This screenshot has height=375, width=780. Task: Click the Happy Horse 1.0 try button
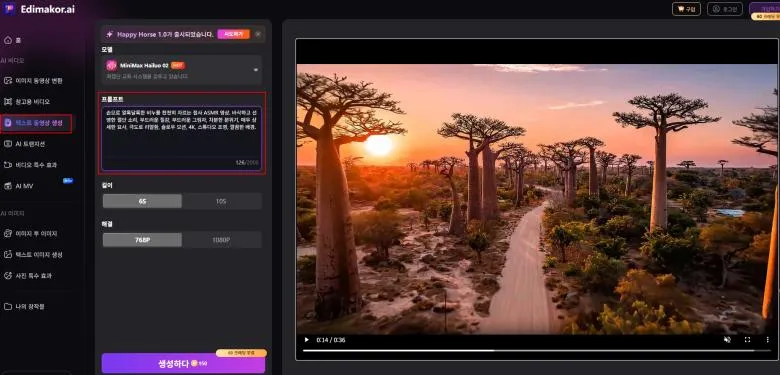point(233,34)
